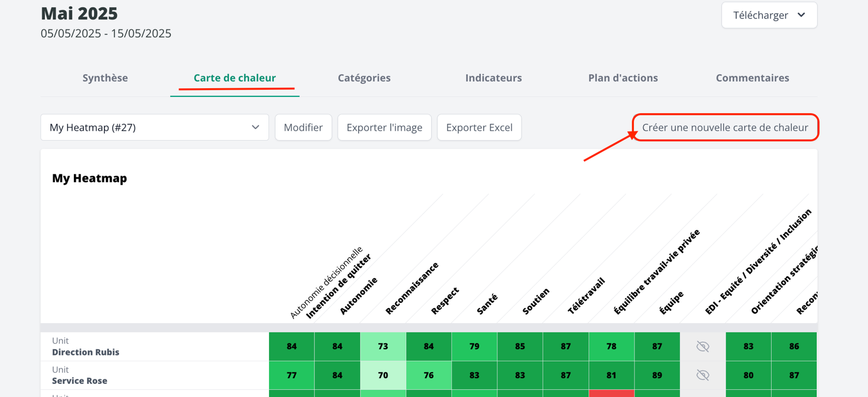The height and width of the screenshot is (397, 868).
Task: Click Service Rose cell with value 89
Action: (657, 375)
